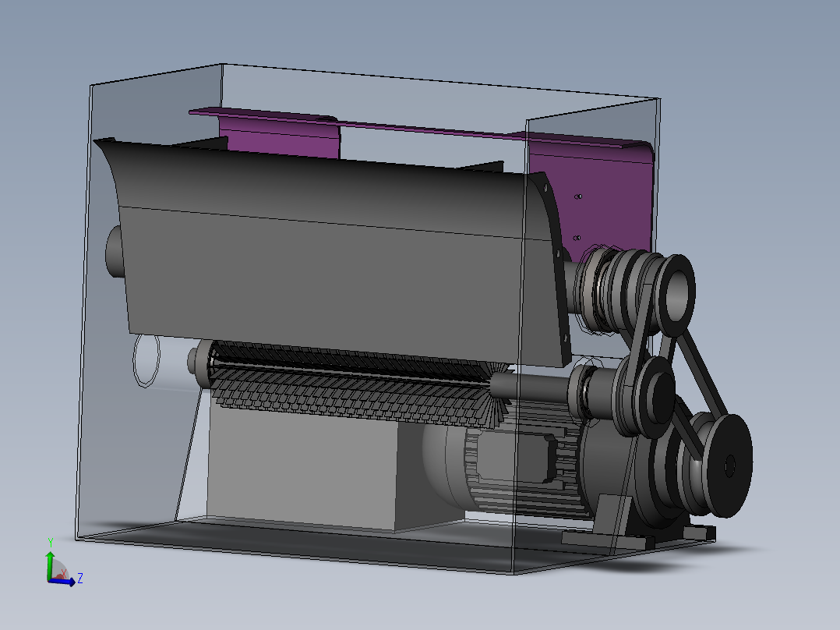Select the long purple top strip
Image resolution: width=840 pixels, height=630 pixels.
pos(418,128)
